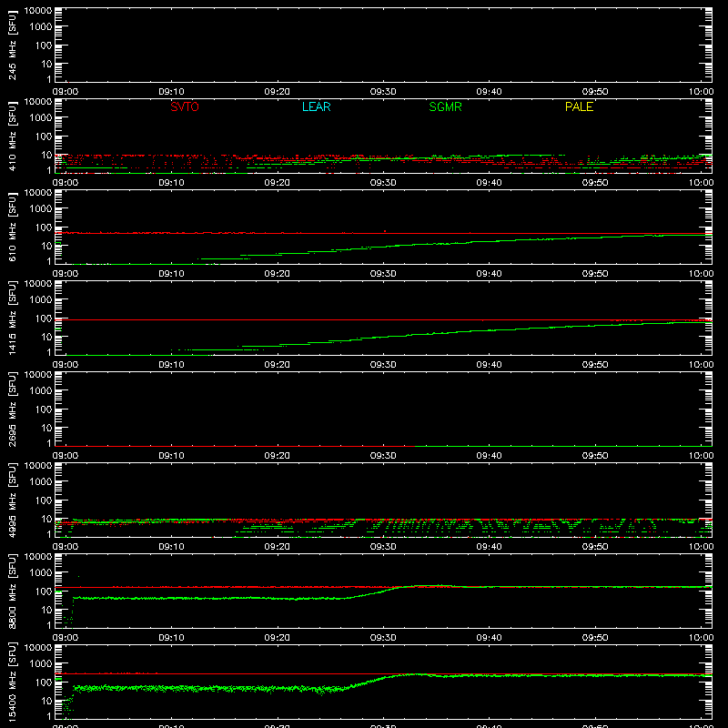Viewport: 728px width, 728px height.
Task: Select the 1415 MHz [SFU] axis title
Action: (12, 318)
